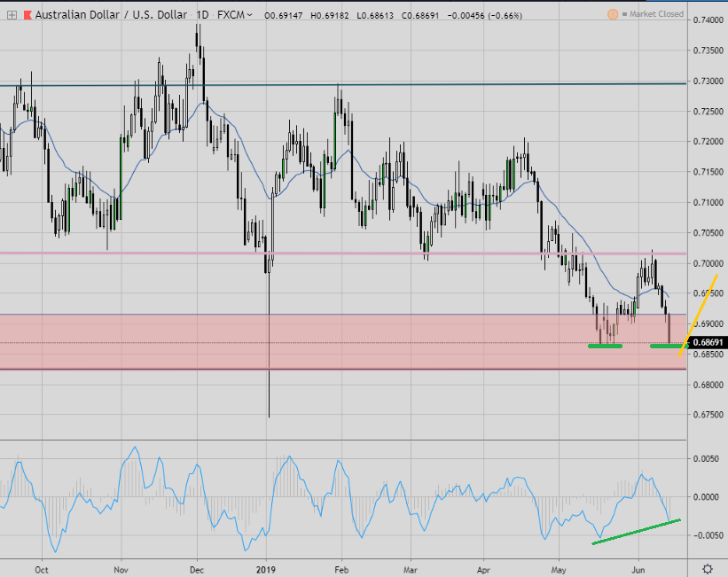
Task: Select the orange trend line near June
Action: [x=698, y=316]
